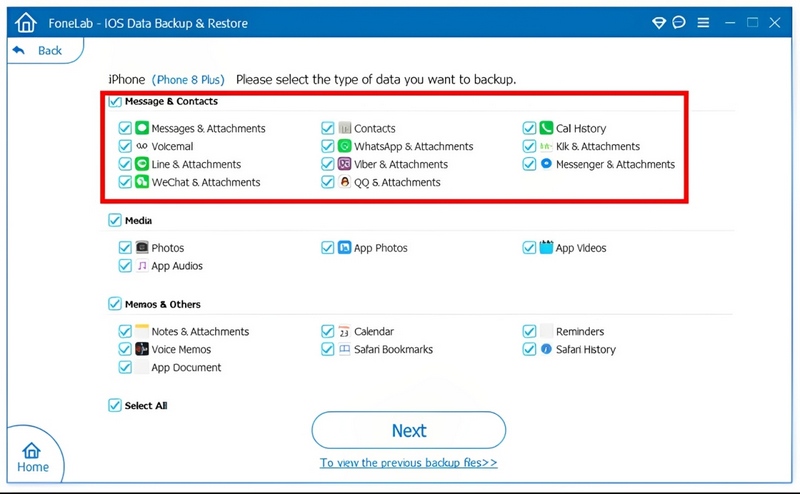Click the WhatsApp icon beside WhatsApp & Attachments

(345, 146)
